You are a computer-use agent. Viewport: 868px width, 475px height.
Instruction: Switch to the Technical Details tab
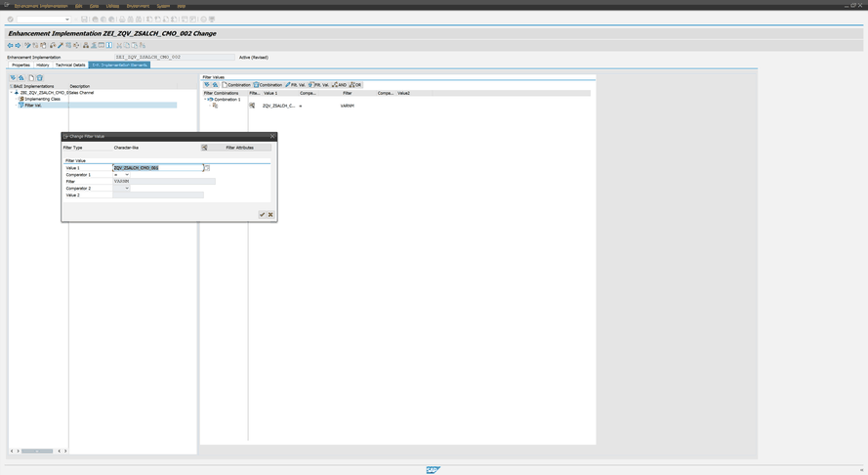tap(70, 65)
